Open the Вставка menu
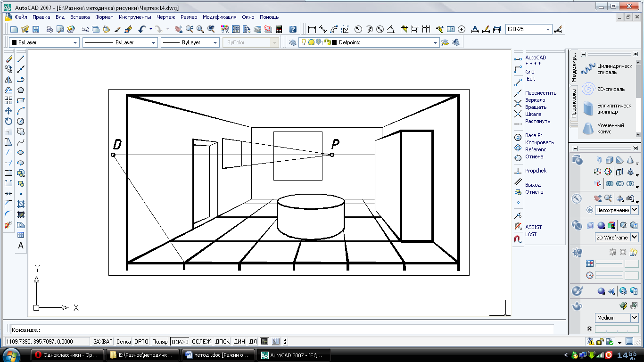The image size is (644, 362). click(80, 17)
